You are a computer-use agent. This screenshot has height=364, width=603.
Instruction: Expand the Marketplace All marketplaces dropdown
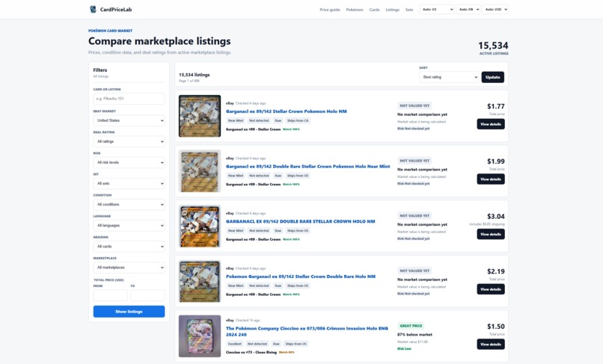click(129, 267)
